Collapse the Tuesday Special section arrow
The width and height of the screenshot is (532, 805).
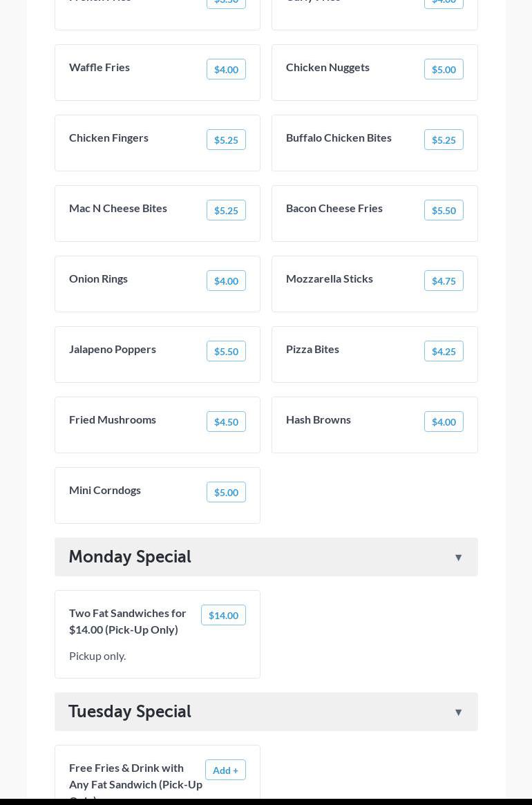(x=458, y=712)
